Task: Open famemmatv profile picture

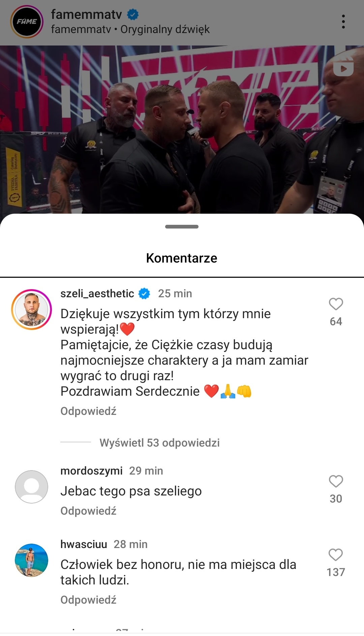Action: [27, 22]
